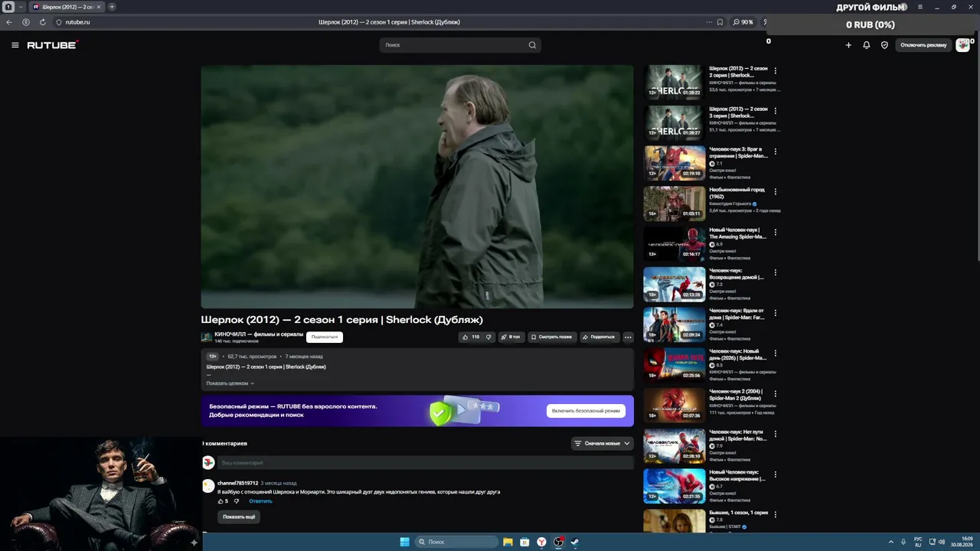The image size is (980, 551).
Task: Go to the RUTUBE home logo
Action: point(53,45)
